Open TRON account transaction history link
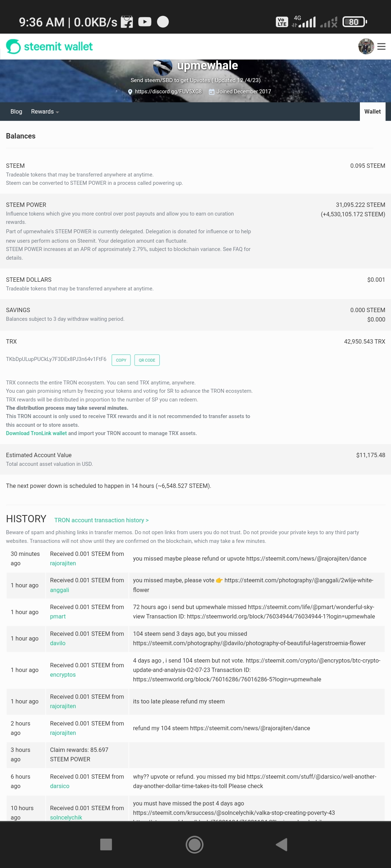This screenshot has width=391, height=868. (x=101, y=520)
